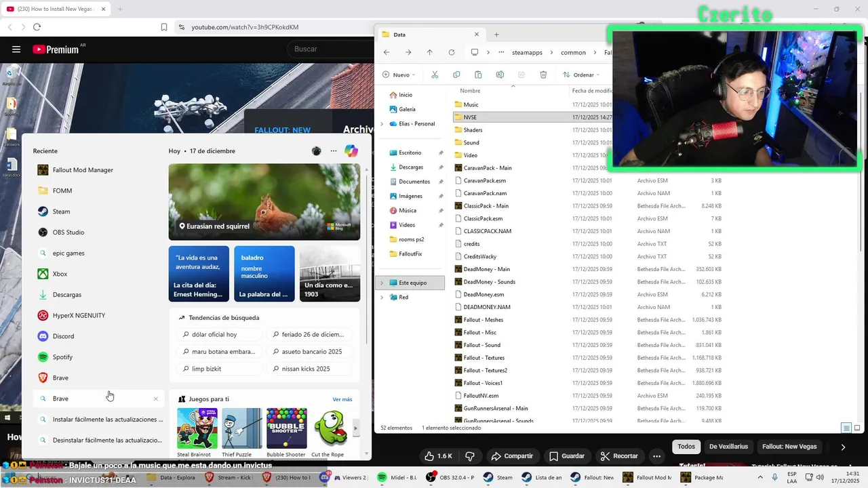
Task: Click the Cut scissors icon in Explorer toolbar
Action: 435,75
